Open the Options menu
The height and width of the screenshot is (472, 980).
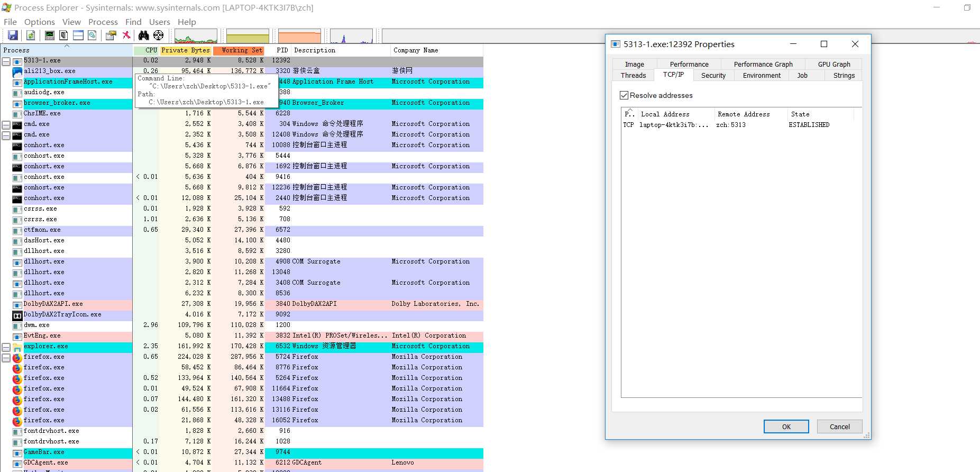pos(40,22)
